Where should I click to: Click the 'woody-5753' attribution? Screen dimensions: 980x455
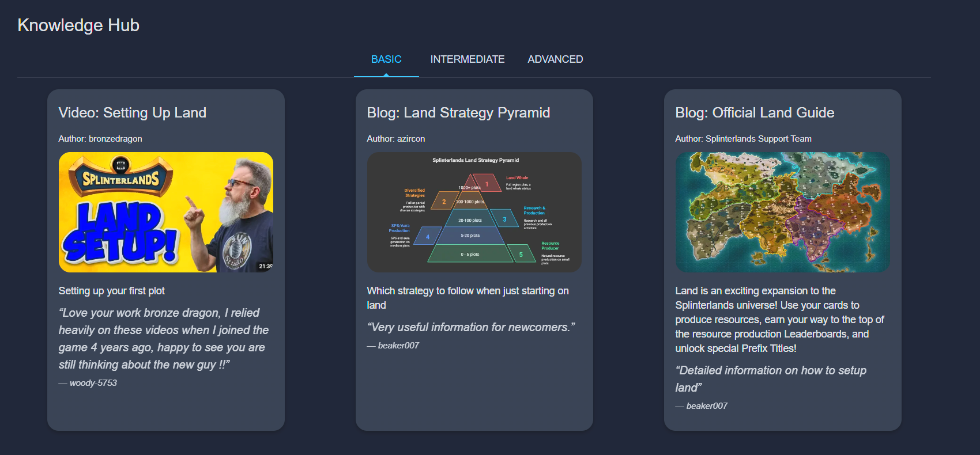coord(88,383)
